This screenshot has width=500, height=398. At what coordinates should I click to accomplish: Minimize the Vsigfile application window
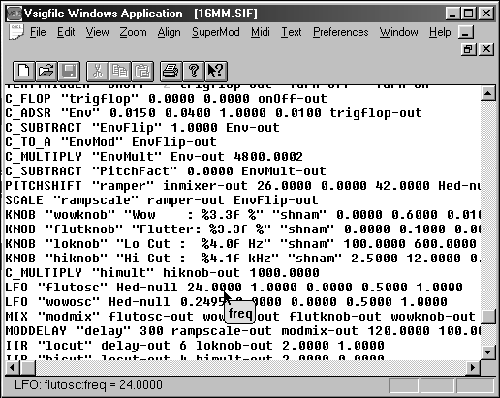tap(452, 14)
